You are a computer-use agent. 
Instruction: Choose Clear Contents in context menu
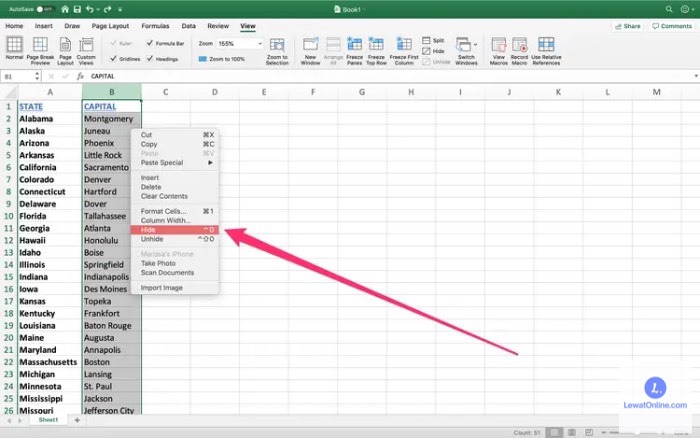click(x=175, y=196)
